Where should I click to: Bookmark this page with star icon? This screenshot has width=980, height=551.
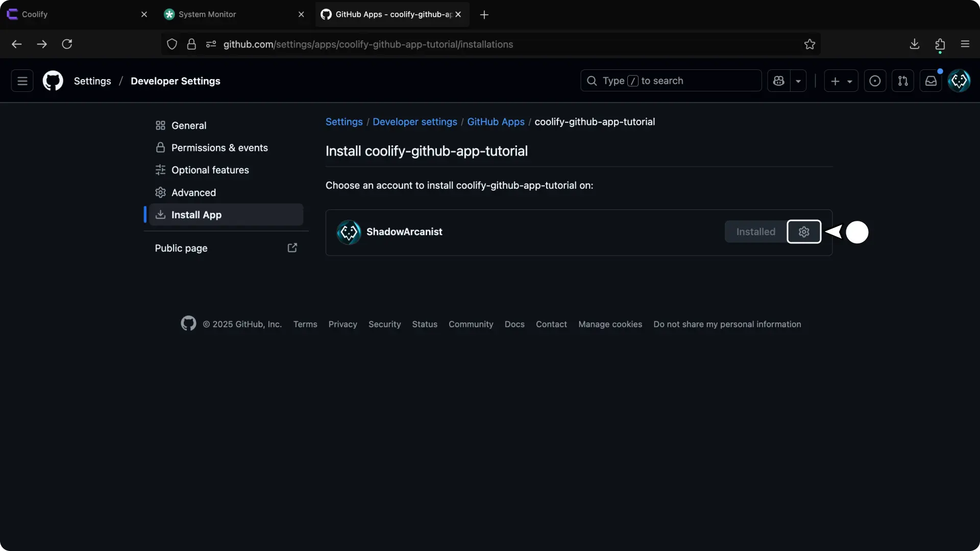pos(810,44)
